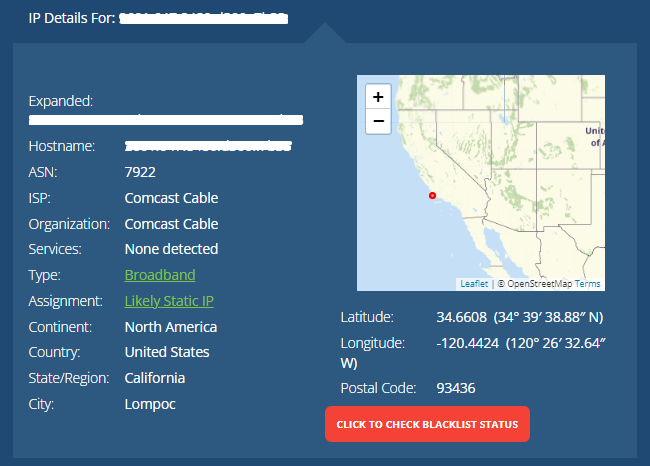Click the city name Lompoc
The height and width of the screenshot is (466, 650).
pyautogui.click(x=150, y=404)
